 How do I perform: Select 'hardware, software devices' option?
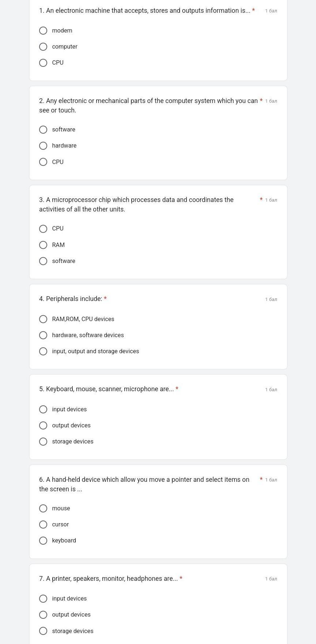click(x=43, y=335)
